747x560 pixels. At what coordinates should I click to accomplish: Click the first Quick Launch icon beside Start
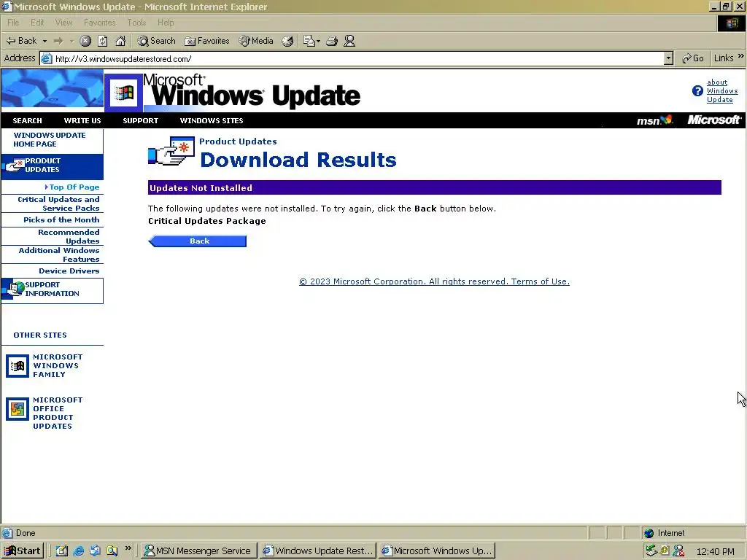point(63,551)
